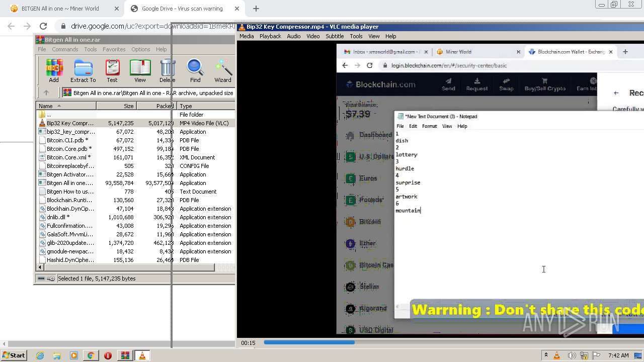Click the Add icon in WinRAR toolbar

tap(54, 71)
